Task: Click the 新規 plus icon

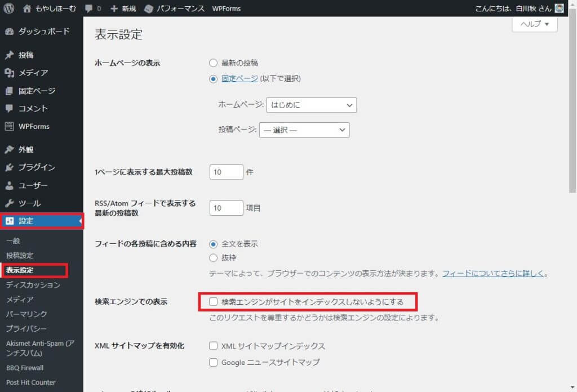Action: coord(114,8)
